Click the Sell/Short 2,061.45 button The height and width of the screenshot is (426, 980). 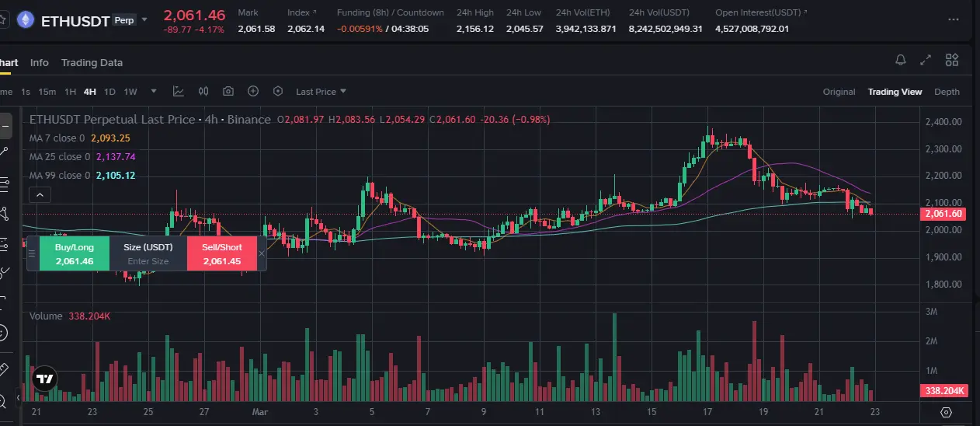222,254
